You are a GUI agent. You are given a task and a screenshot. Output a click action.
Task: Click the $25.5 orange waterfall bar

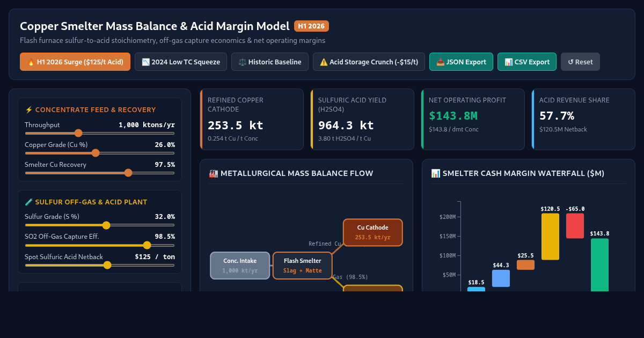point(525,264)
